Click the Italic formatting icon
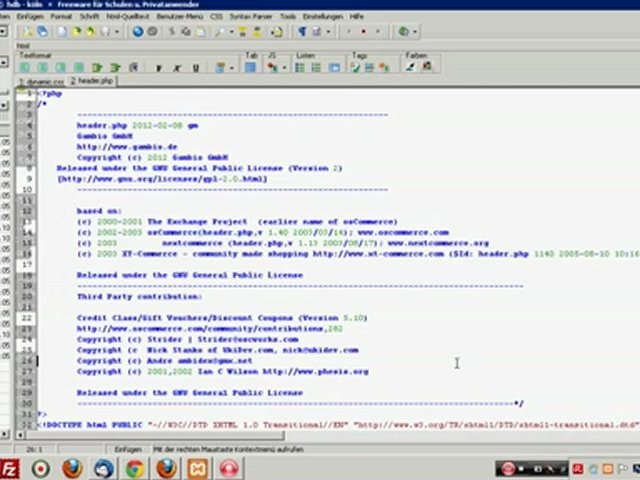This screenshot has height=480, width=640. pos(176,67)
